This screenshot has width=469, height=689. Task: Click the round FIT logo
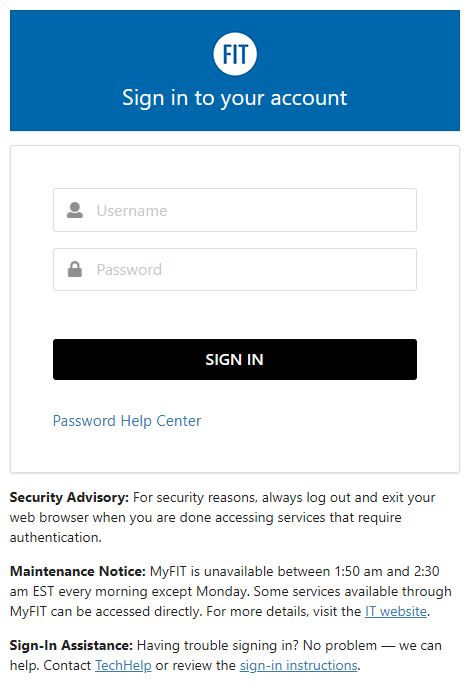click(235, 54)
